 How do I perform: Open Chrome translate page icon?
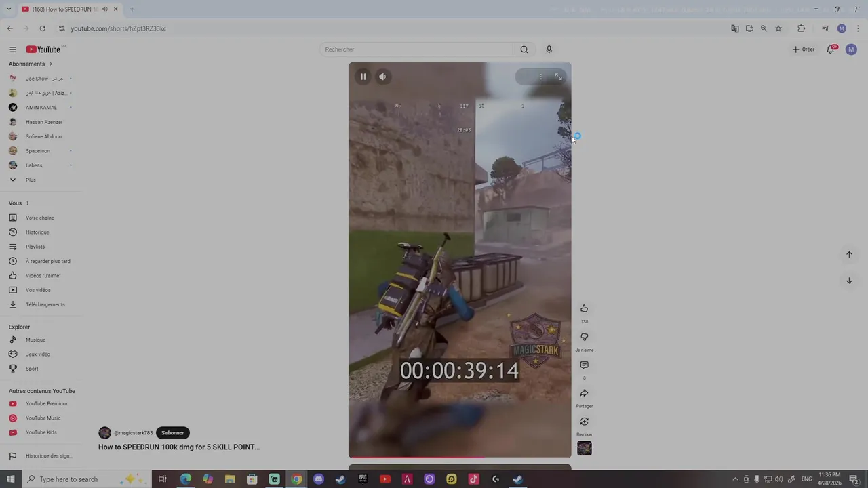point(734,28)
